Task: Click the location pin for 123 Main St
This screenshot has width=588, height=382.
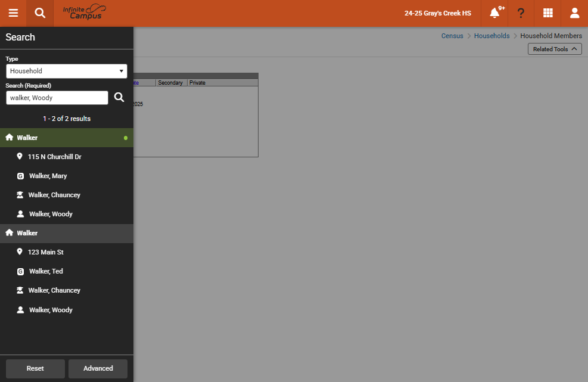Action: coord(20,251)
